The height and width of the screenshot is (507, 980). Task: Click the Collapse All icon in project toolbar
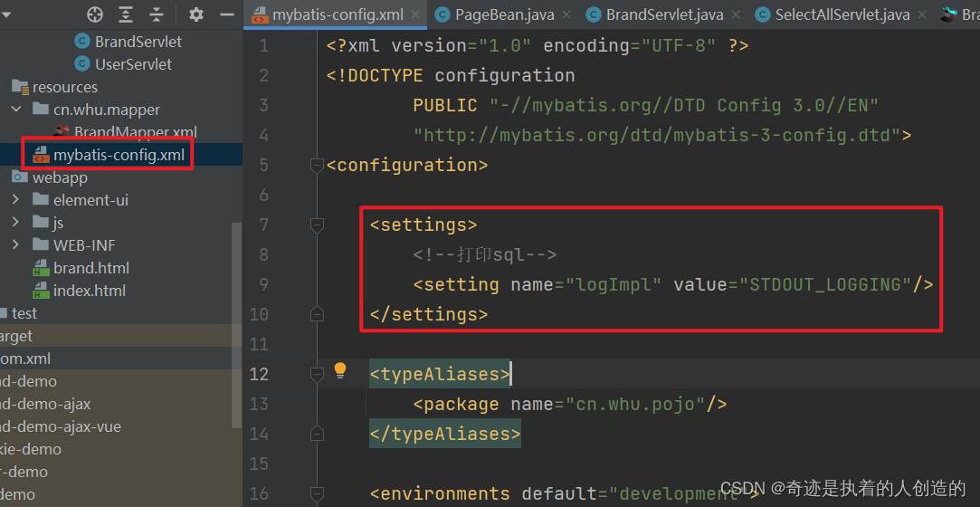(157, 14)
